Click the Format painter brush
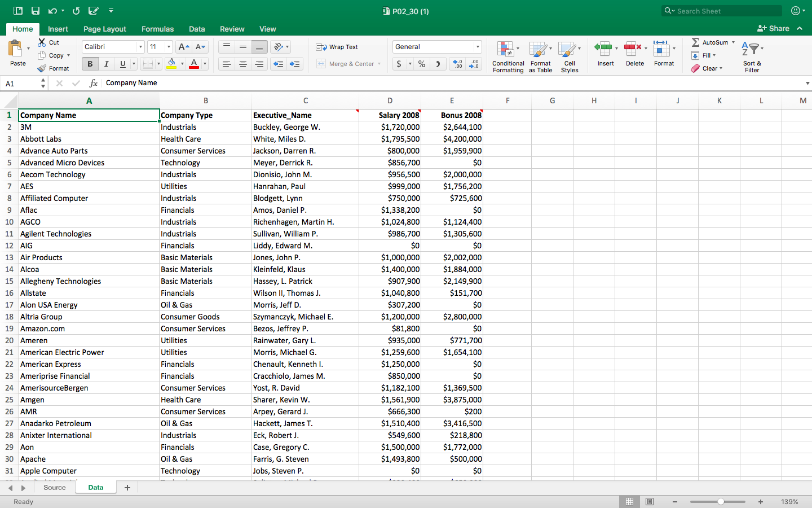Image resolution: width=812 pixels, height=508 pixels. point(42,68)
